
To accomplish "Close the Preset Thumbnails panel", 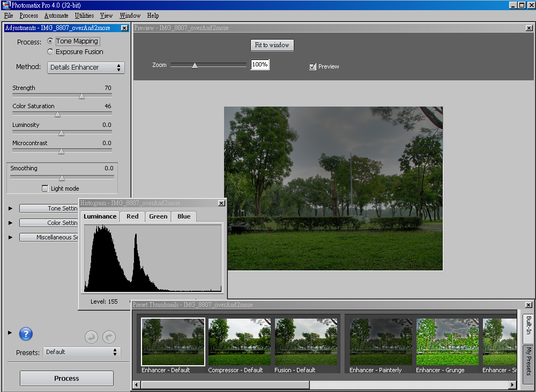I will 528,305.
